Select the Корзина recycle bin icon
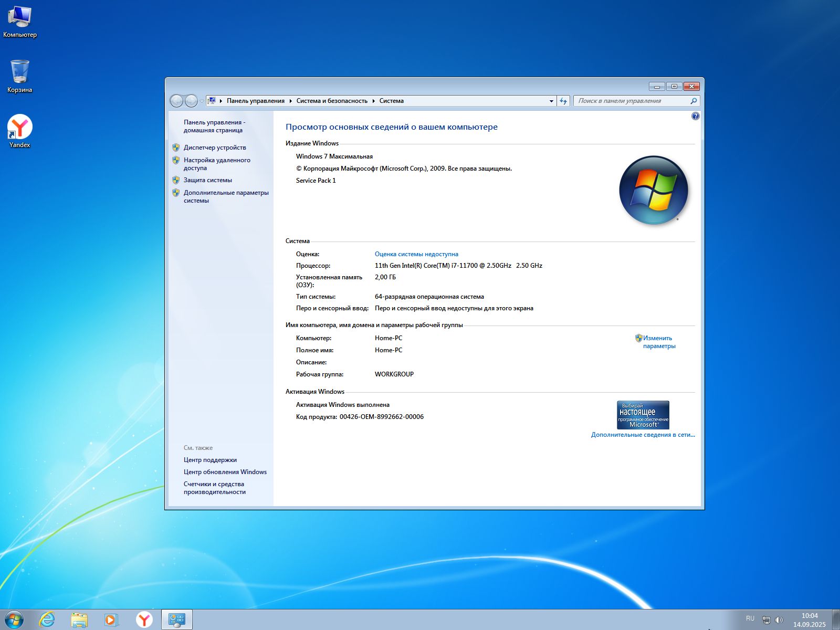 [x=20, y=77]
